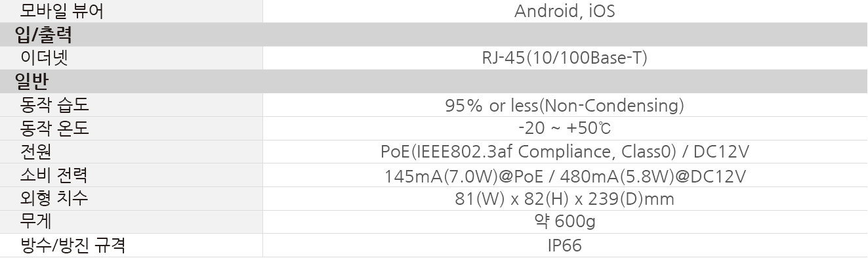Click the 모바일 뷰어 row label
Screen dimensions: 868x258
tap(62, 11)
